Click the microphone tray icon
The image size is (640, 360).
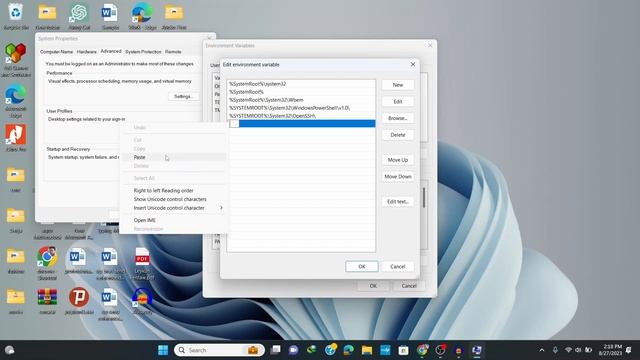click(555, 350)
